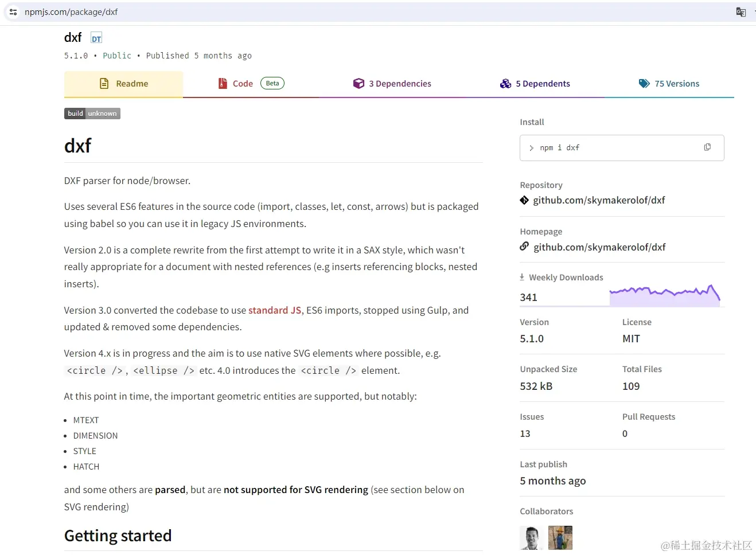Follow the standard JS link

275,310
